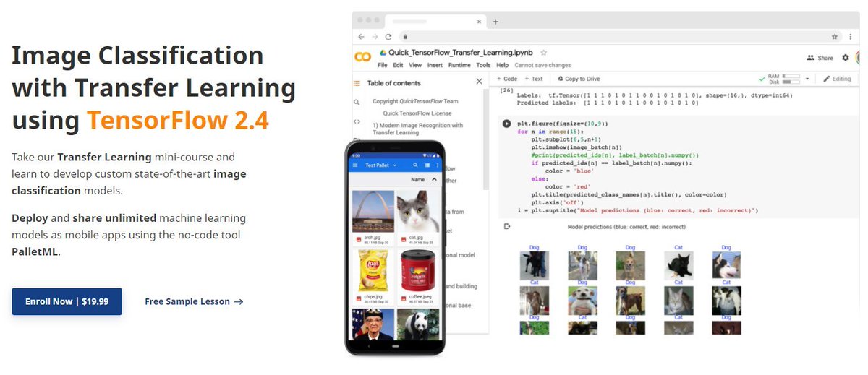Open the cat.jpg thumbnail on phone
The width and height of the screenshot is (868, 375).
[418, 211]
